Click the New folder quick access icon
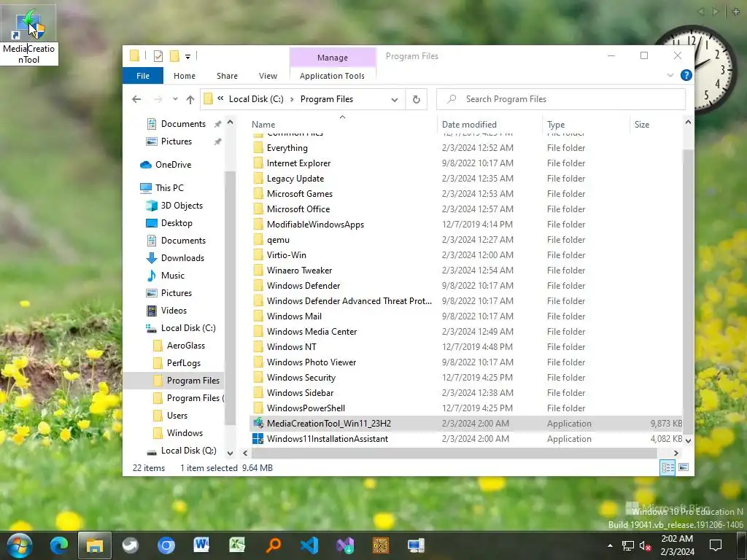The width and height of the screenshot is (747, 560). coord(174,56)
